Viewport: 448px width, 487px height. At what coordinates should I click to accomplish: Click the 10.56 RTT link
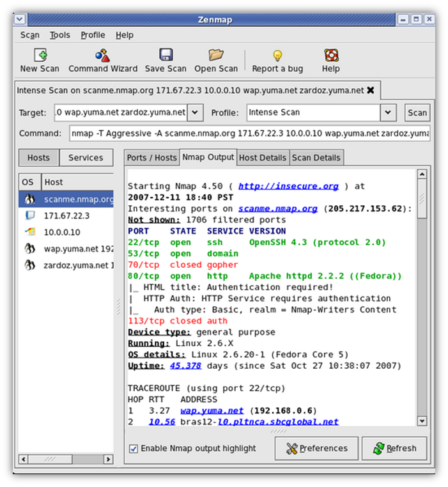162,422
